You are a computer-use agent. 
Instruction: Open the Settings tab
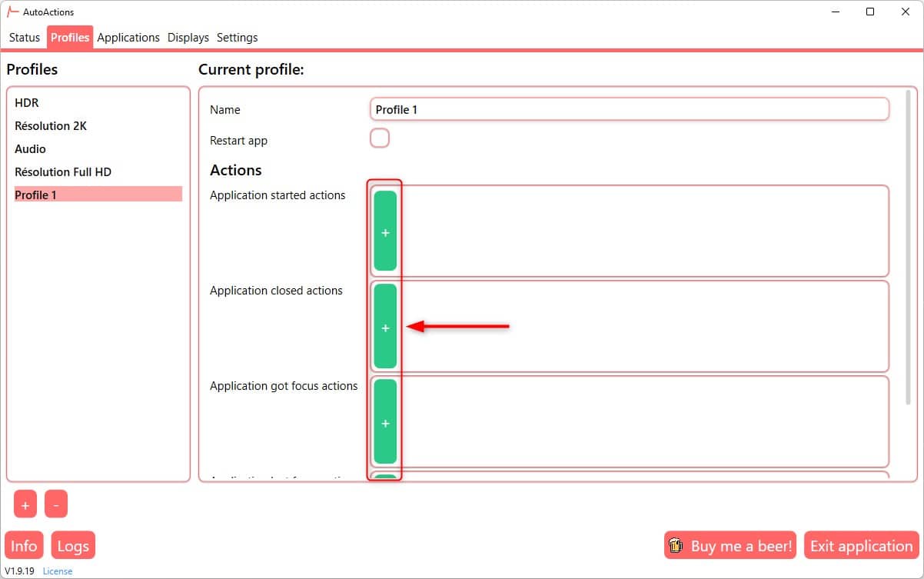pyautogui.click(x=238, y=38)
